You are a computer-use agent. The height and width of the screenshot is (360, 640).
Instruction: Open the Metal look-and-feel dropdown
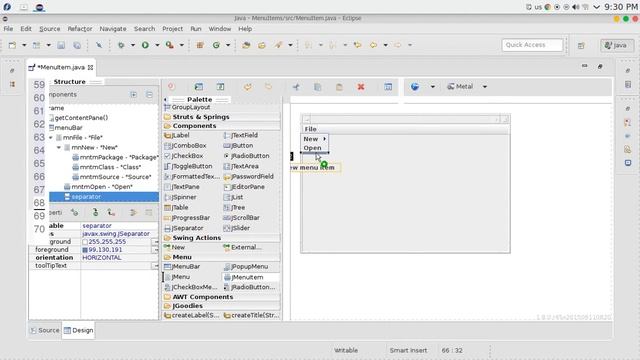coord(485,87)
